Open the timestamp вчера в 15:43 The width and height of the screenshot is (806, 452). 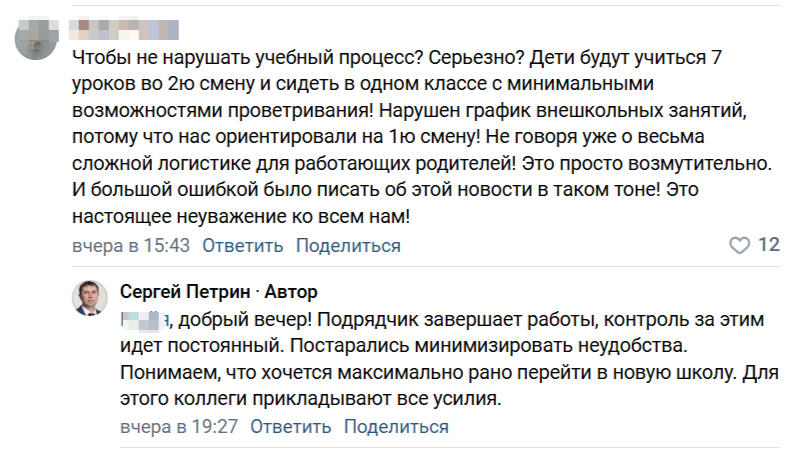[131, 246]
